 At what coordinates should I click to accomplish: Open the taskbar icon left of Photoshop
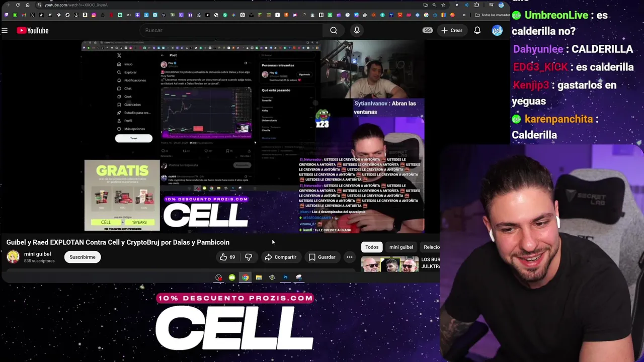click(272, 278)
